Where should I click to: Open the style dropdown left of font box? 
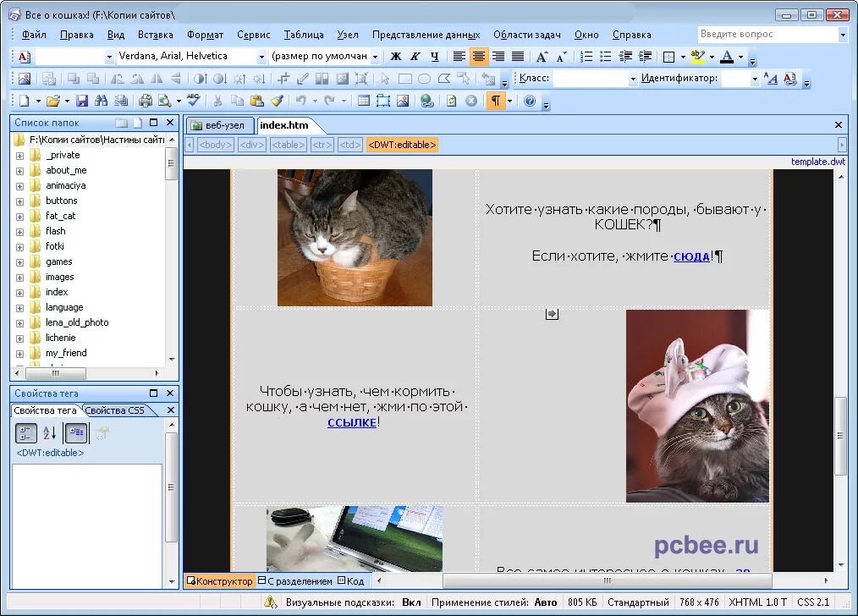click(109, 57)
